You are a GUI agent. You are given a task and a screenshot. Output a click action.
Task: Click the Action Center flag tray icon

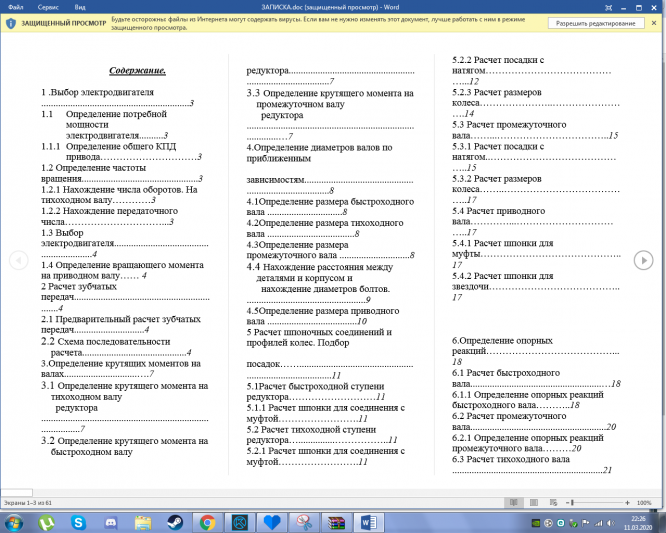[586, 523]
